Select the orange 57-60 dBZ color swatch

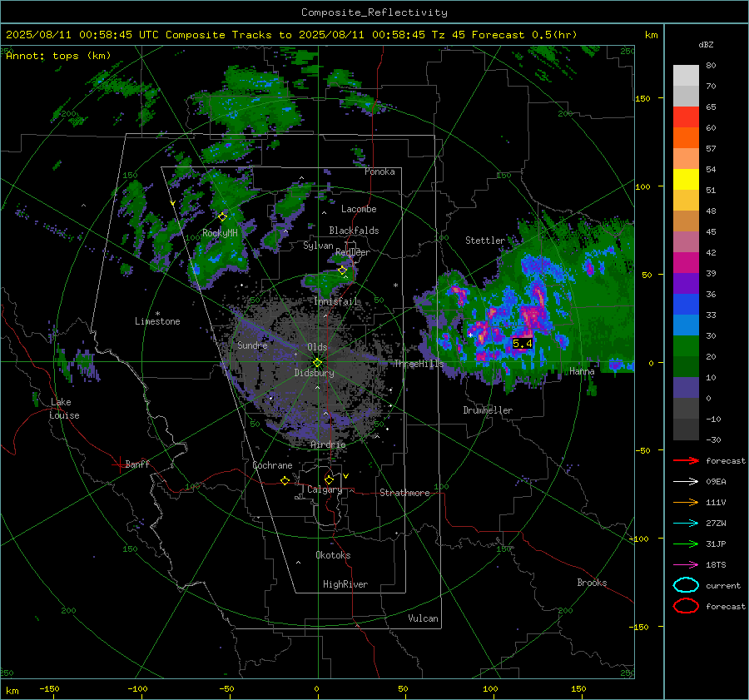(686, 137)
